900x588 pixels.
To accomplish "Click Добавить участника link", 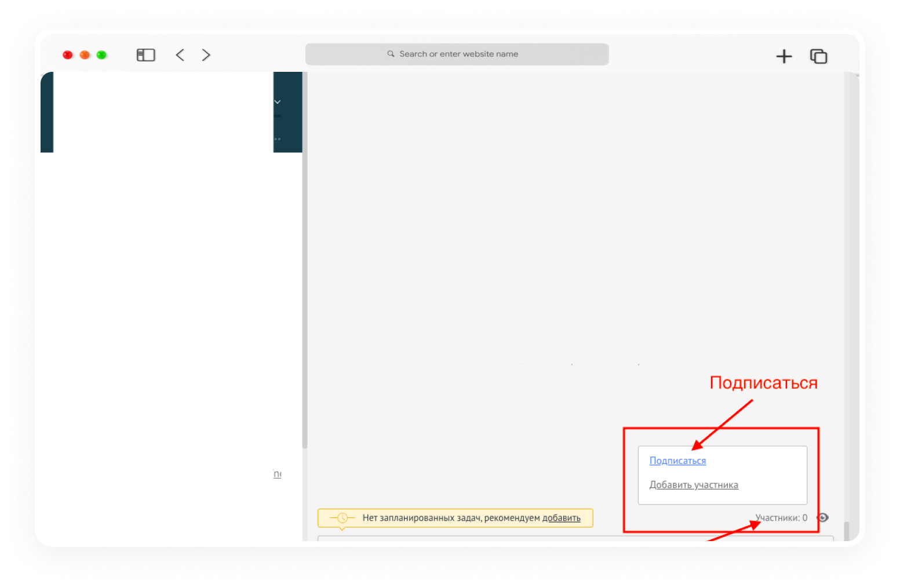I will [694, 485].
